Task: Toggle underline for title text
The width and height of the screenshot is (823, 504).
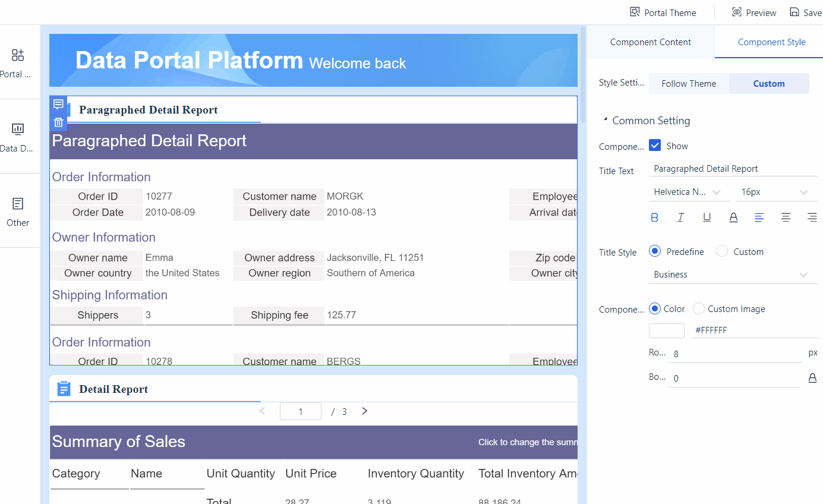Action: click(707, 218)
